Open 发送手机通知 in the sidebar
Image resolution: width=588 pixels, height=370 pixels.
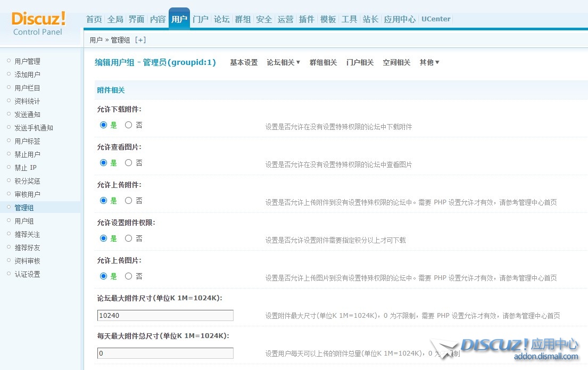[34, 128]
